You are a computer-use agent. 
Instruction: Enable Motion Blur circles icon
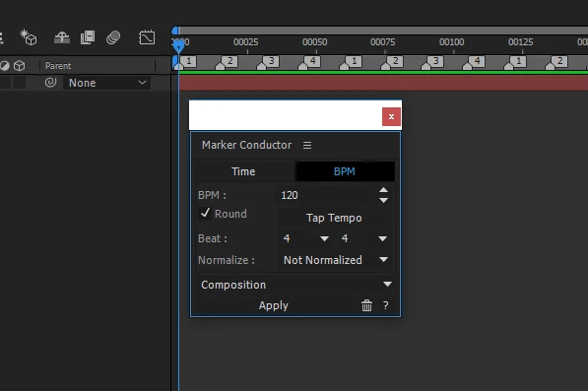pyautogui.click(x=113, y=37)
